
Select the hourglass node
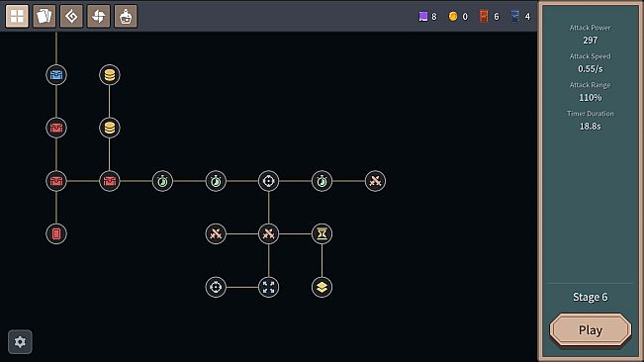(322, 234)
